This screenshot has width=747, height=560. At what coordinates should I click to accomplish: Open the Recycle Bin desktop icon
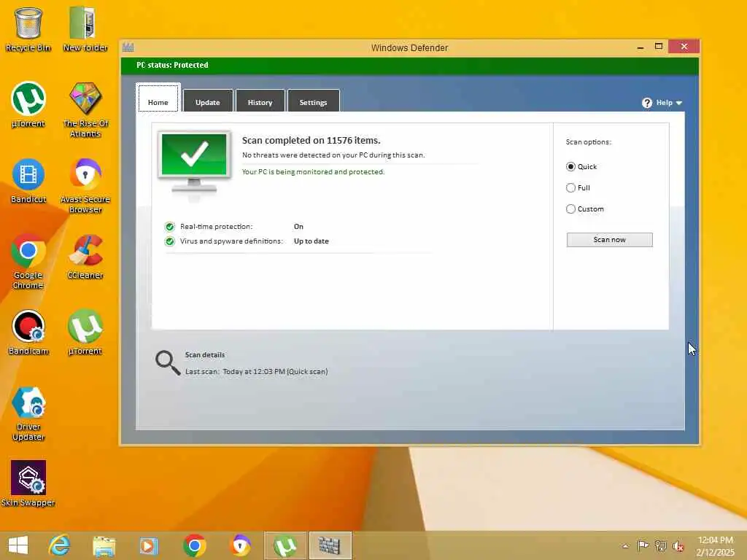tap(28, 28)
